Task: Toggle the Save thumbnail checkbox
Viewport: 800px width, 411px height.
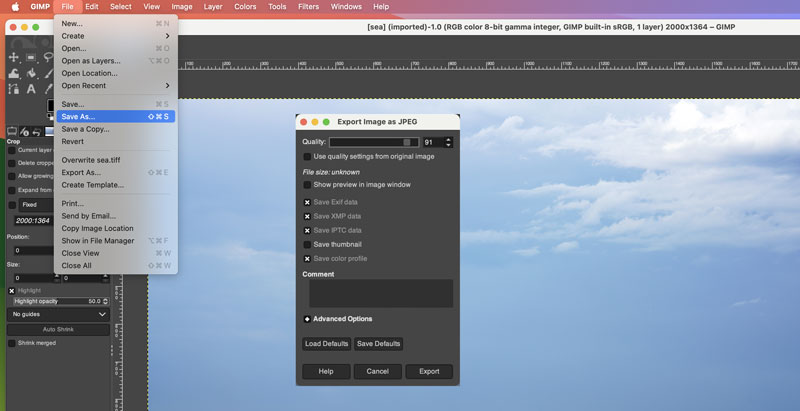Action: pos(307,244)
